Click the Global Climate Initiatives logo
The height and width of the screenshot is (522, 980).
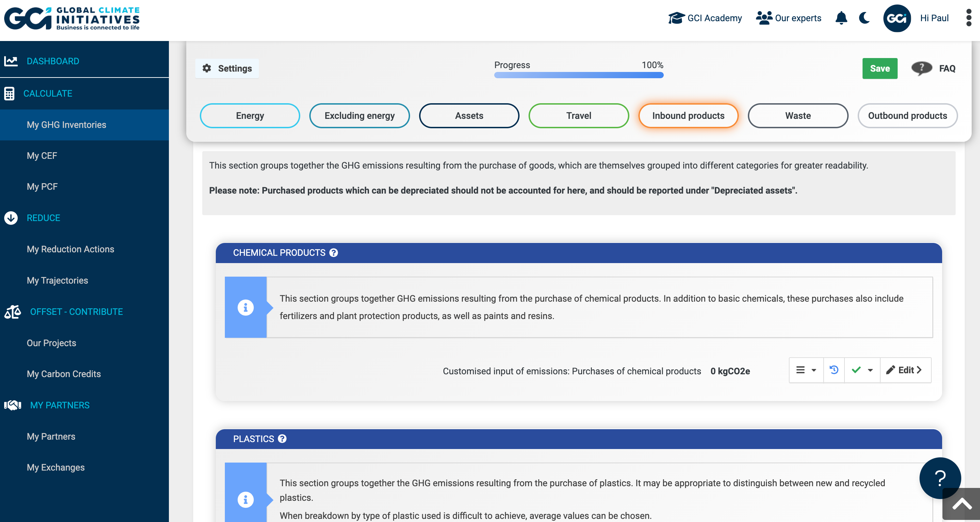point(72,18)
